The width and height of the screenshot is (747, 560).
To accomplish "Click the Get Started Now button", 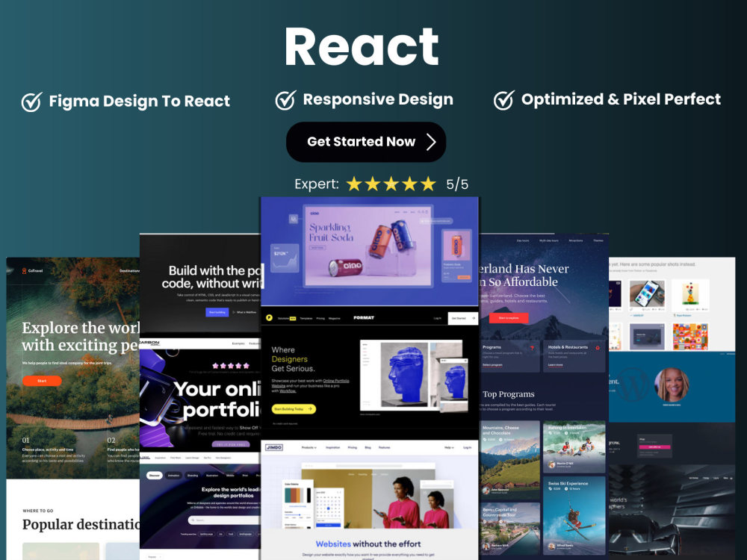I will 366,142.
